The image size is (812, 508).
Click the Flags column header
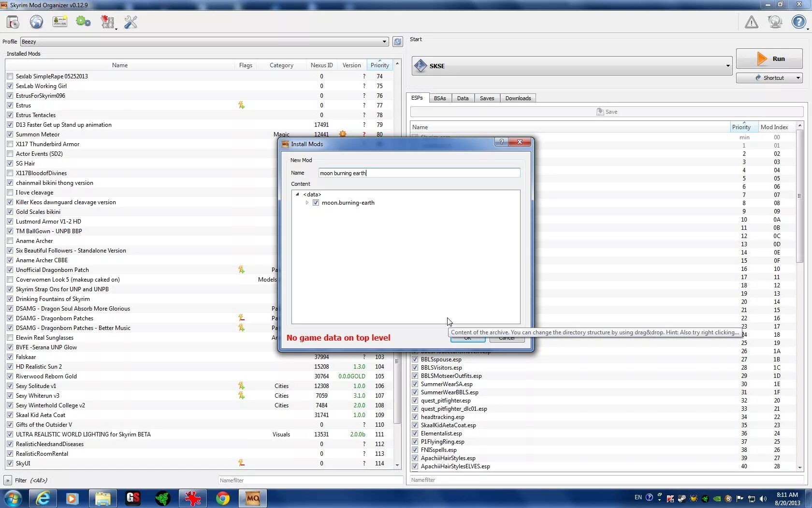[246, 65]
